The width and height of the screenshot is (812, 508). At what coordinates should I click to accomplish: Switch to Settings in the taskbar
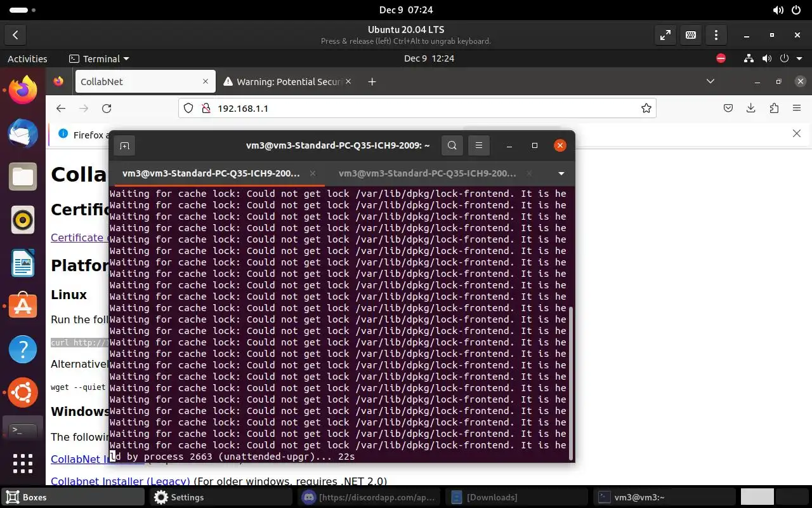221,497
